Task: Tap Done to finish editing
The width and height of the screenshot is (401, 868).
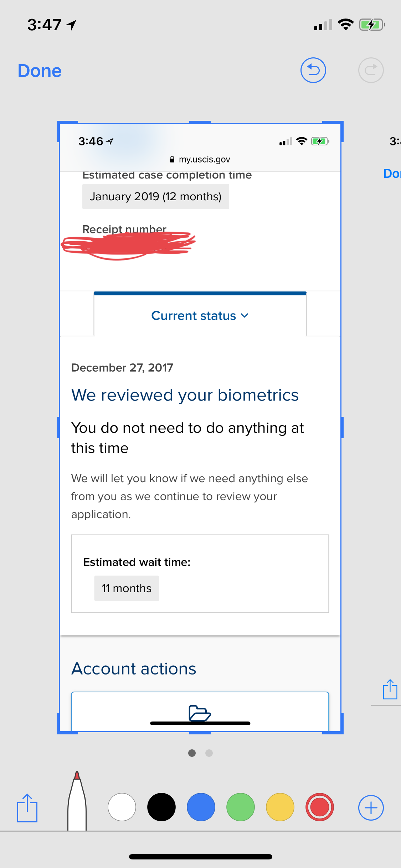Action: click(x=40, y=71)
